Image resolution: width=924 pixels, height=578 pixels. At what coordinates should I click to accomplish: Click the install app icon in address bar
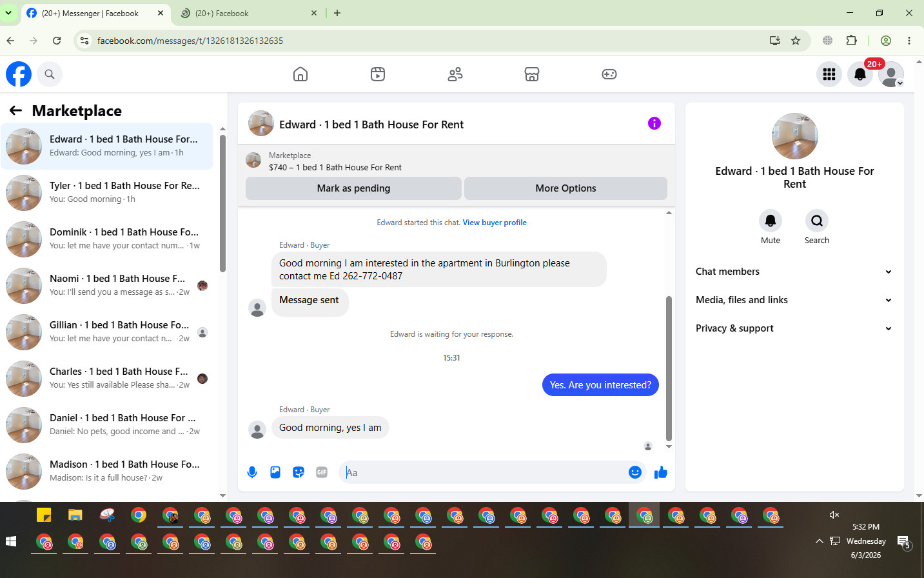pyautogui.click(x=775, y=41)
